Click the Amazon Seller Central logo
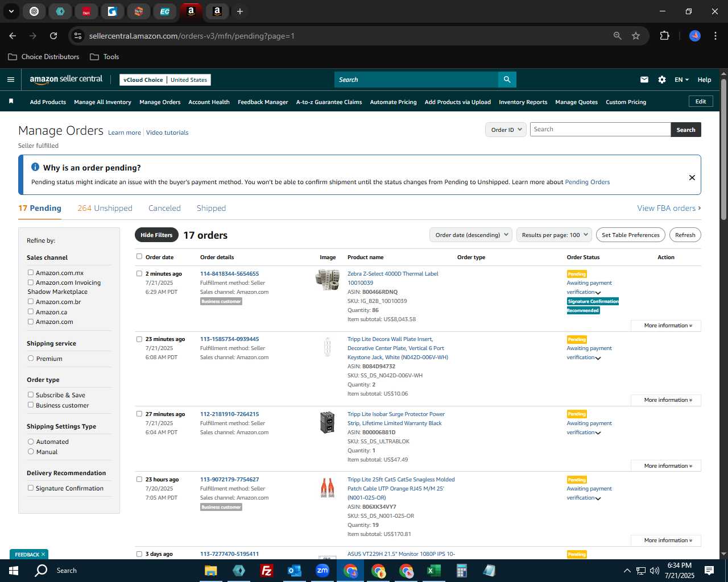The height and width of the screenshot is (582, 728). 66,80
